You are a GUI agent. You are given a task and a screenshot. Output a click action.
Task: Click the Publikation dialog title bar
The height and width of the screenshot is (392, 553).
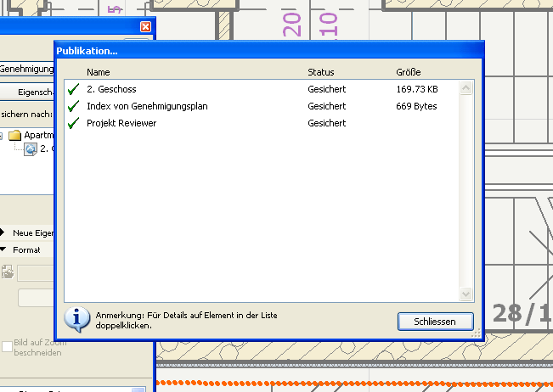[269, 51]
